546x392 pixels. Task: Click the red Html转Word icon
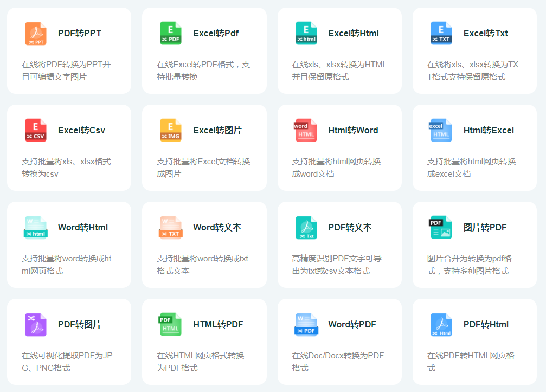[x=306, y=131]
